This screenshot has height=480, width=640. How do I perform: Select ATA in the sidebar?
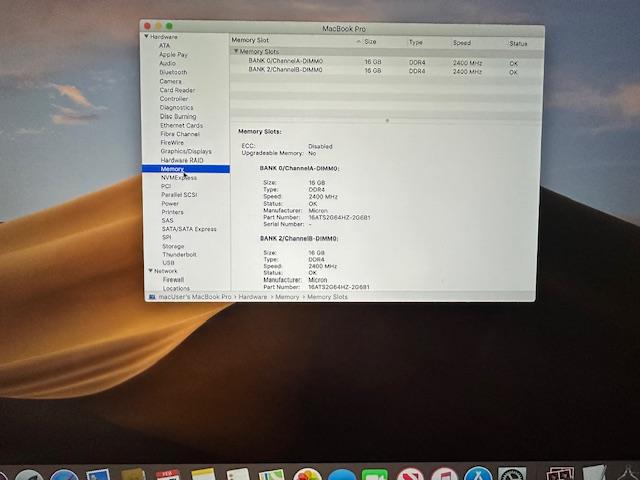point(164,45)
